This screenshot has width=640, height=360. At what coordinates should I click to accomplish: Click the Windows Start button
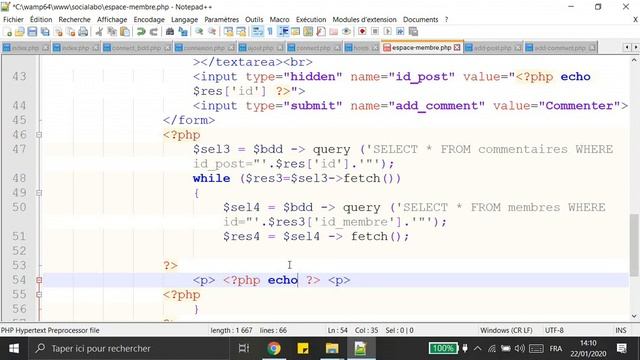pos(14,349)
